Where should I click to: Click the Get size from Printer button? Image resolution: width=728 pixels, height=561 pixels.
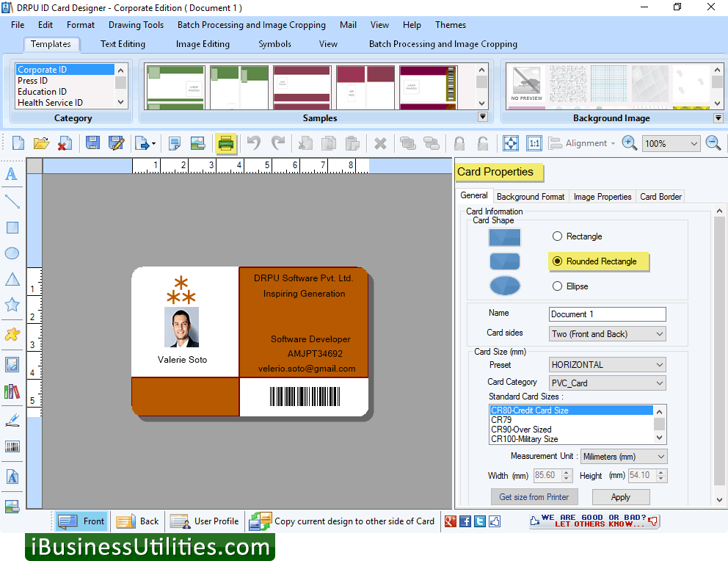(534, 497)
